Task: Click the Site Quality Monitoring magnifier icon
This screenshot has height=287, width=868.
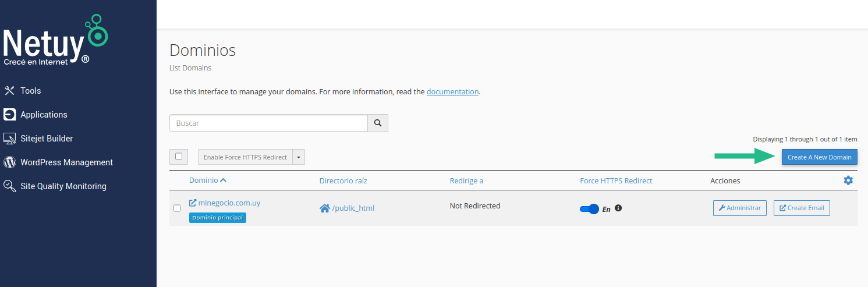Action: click(9, 186)
